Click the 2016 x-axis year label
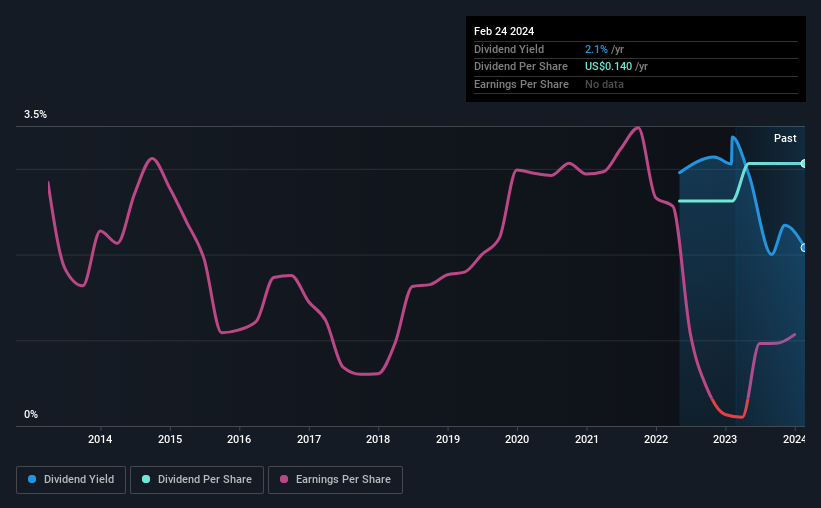The height and width of the screenshot is (508, 821). [x=239, y=439]
